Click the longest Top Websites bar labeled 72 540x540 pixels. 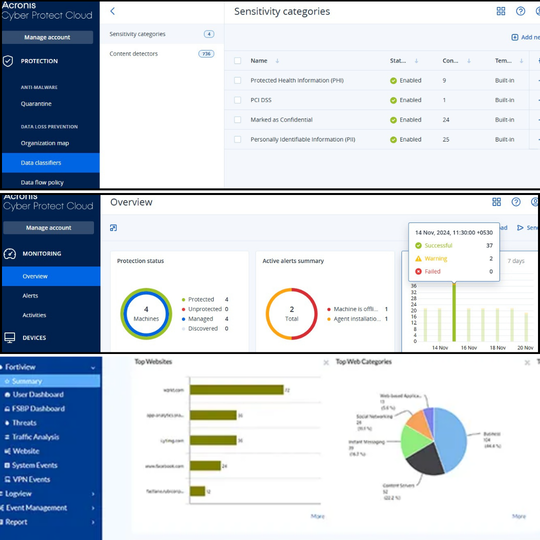(237, 390)
